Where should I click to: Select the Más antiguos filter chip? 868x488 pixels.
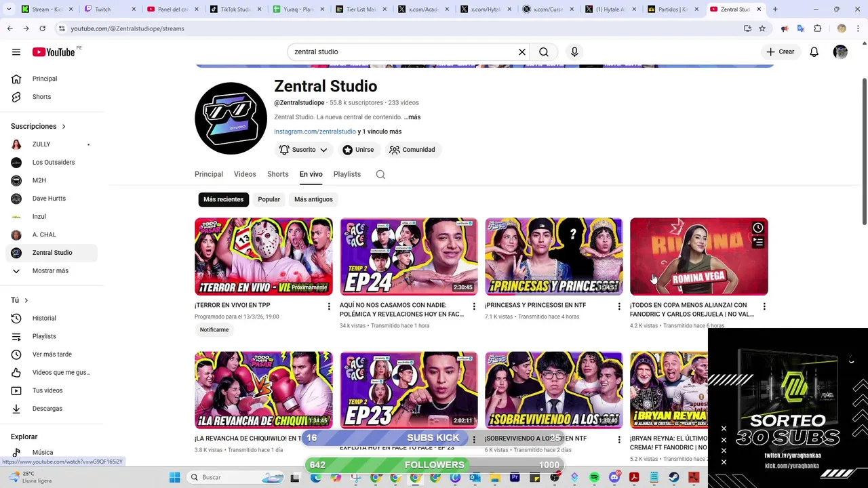[313, 199]
